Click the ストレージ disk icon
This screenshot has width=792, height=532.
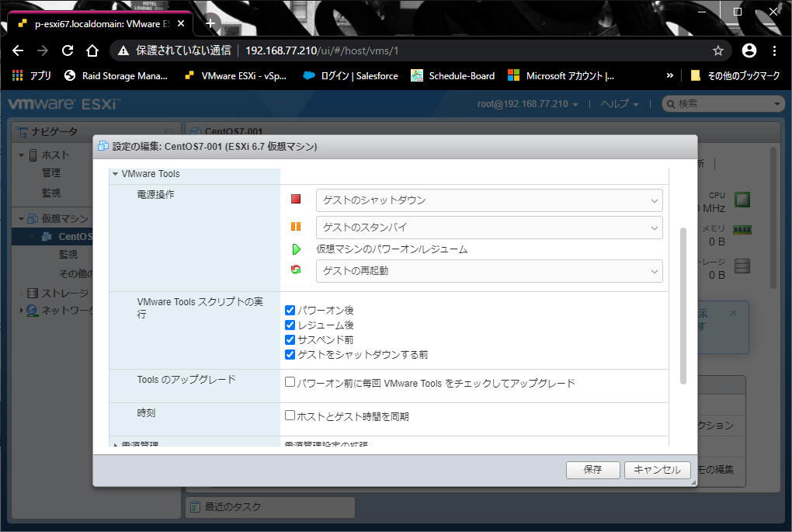tap(33, 293)
